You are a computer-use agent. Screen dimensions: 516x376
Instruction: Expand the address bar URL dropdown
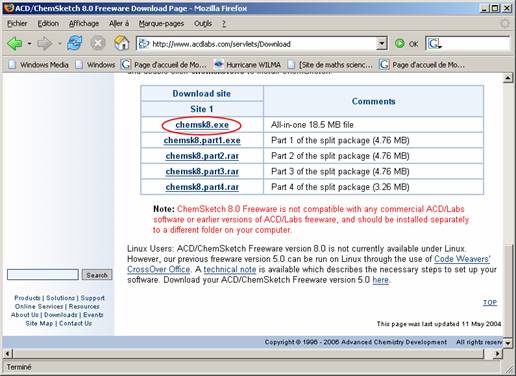click(x=382, y=44)
